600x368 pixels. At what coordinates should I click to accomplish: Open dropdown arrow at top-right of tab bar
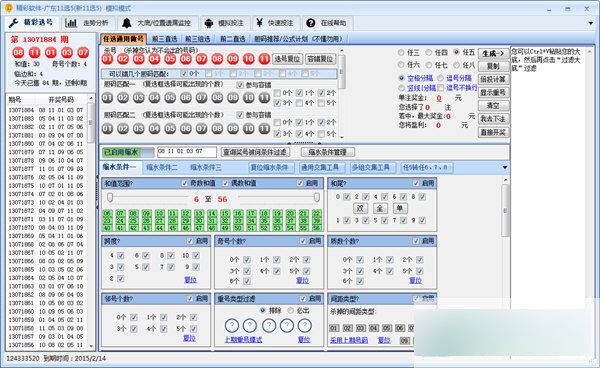pos(591,23)
